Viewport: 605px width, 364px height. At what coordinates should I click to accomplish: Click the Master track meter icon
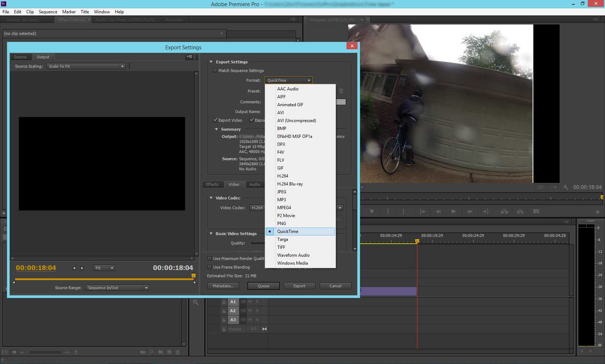pyautogui.click(x=264, y=329)
